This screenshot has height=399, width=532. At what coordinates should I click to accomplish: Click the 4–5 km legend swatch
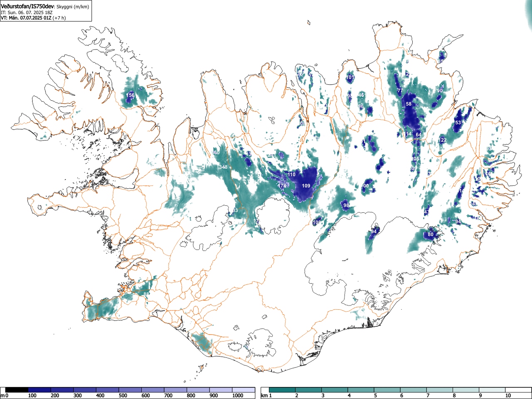(361, 390)
